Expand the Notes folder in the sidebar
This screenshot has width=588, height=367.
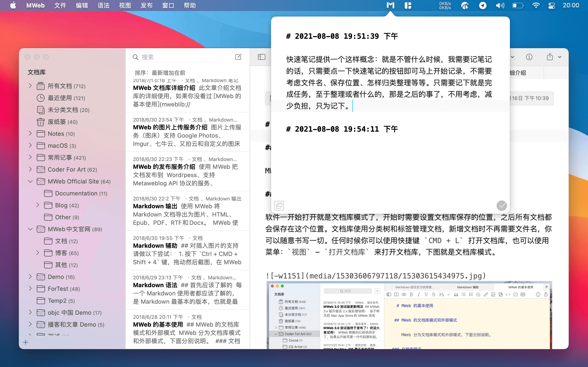click(x=30, y=133)
